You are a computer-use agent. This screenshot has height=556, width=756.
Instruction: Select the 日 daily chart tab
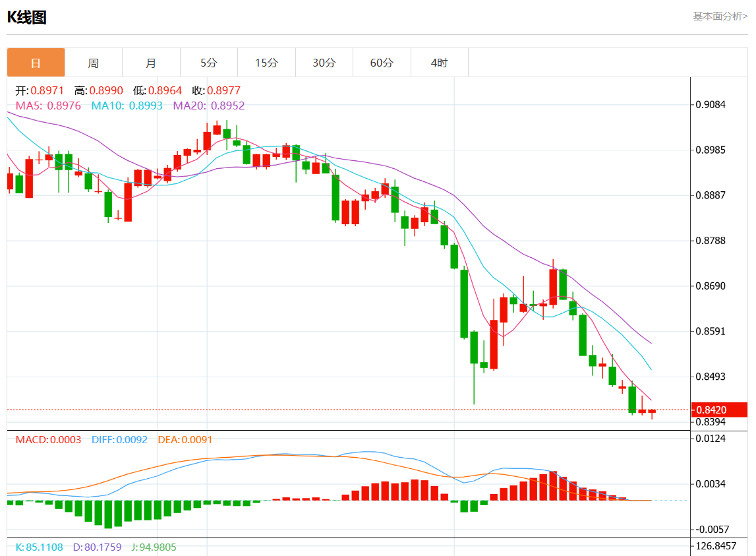click(36, 62)
